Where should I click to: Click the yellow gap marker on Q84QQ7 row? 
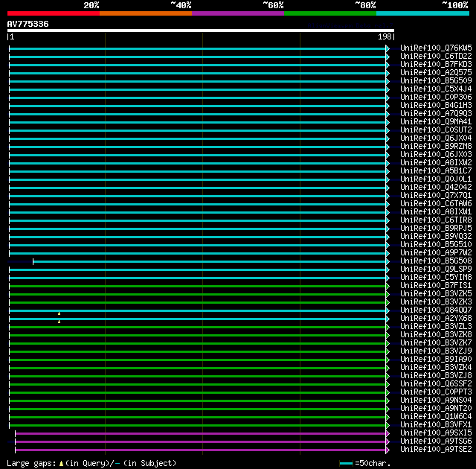point(59,313)
